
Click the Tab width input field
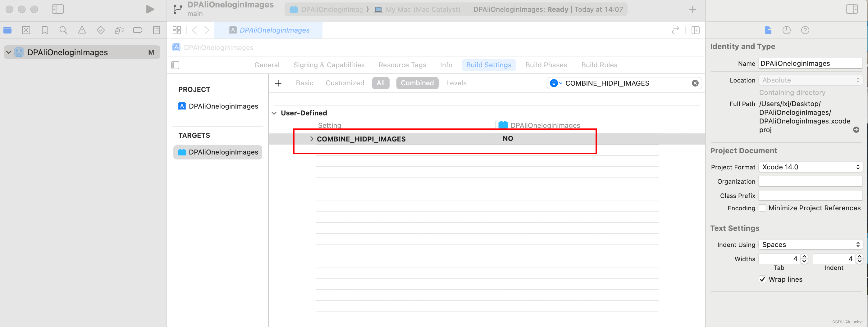click(x=779, y=259)
